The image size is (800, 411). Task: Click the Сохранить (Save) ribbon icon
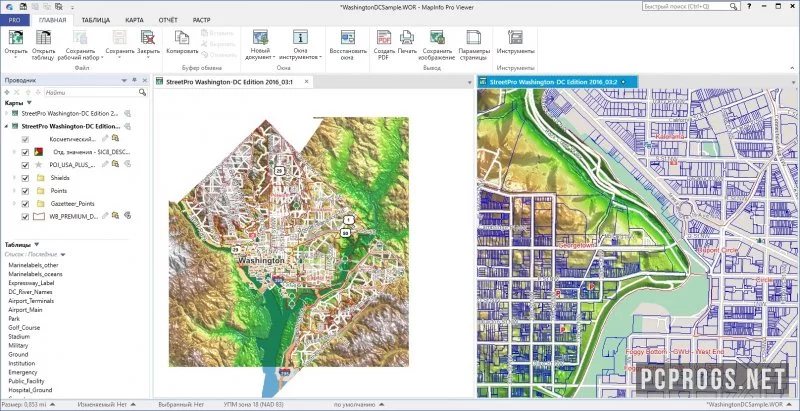pos(119,38)
